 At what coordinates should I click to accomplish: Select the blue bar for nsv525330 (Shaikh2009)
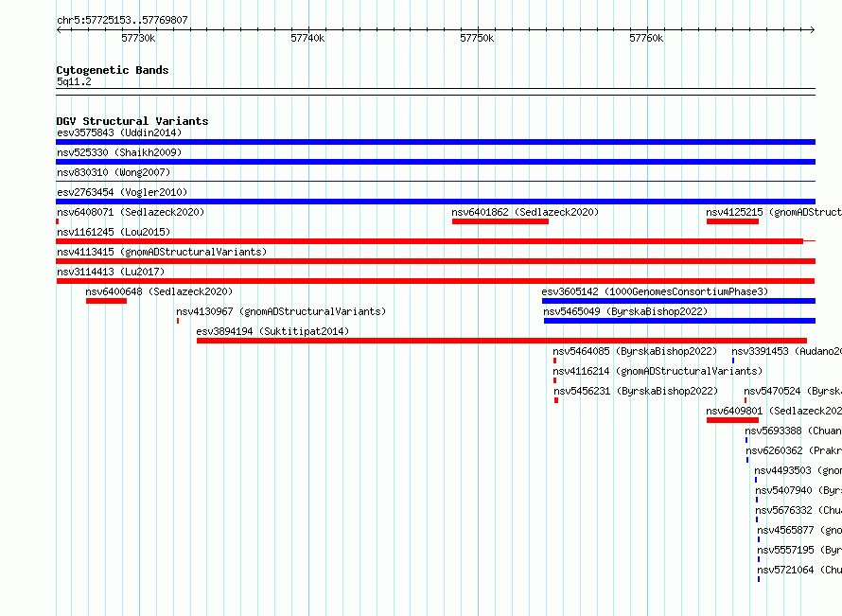[435, 162]
